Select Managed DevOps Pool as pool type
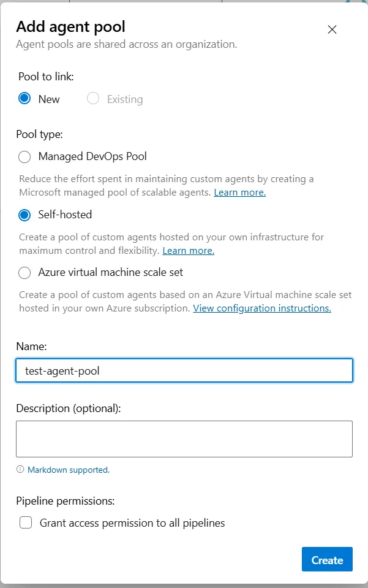This screenshot has width=368, height=588. coord(24,157)
